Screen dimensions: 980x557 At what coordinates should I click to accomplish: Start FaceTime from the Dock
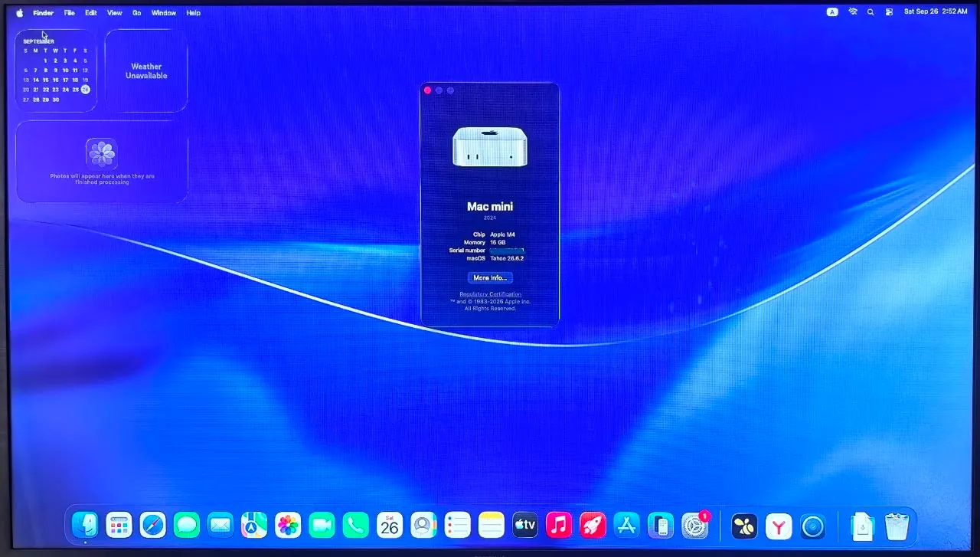(322, 525)
